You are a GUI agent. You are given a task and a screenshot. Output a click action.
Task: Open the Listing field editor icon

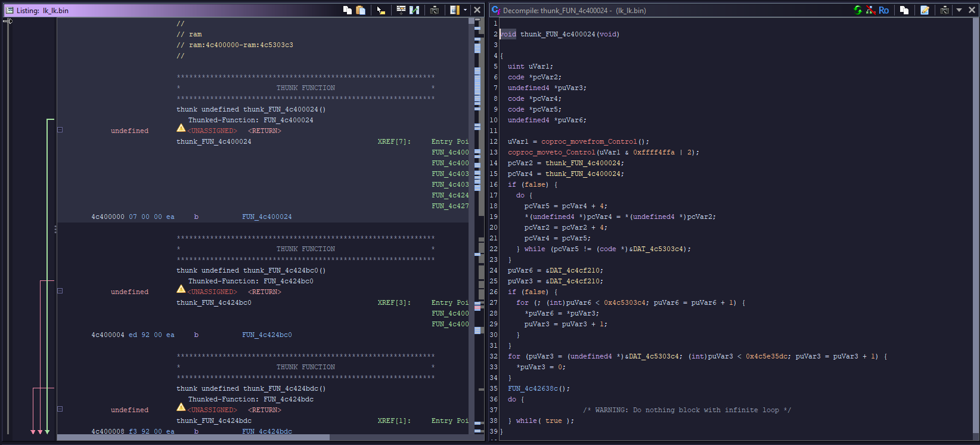coord(401,10)
